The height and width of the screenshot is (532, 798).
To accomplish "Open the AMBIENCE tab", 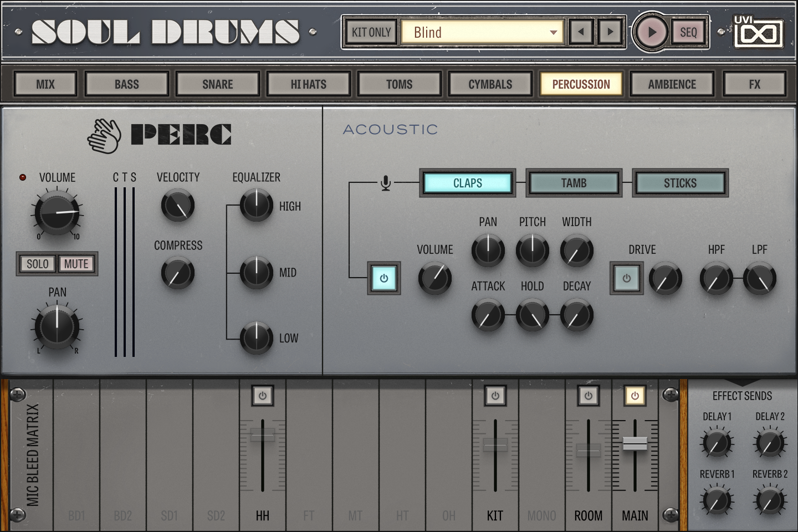I will click(672, 84).
